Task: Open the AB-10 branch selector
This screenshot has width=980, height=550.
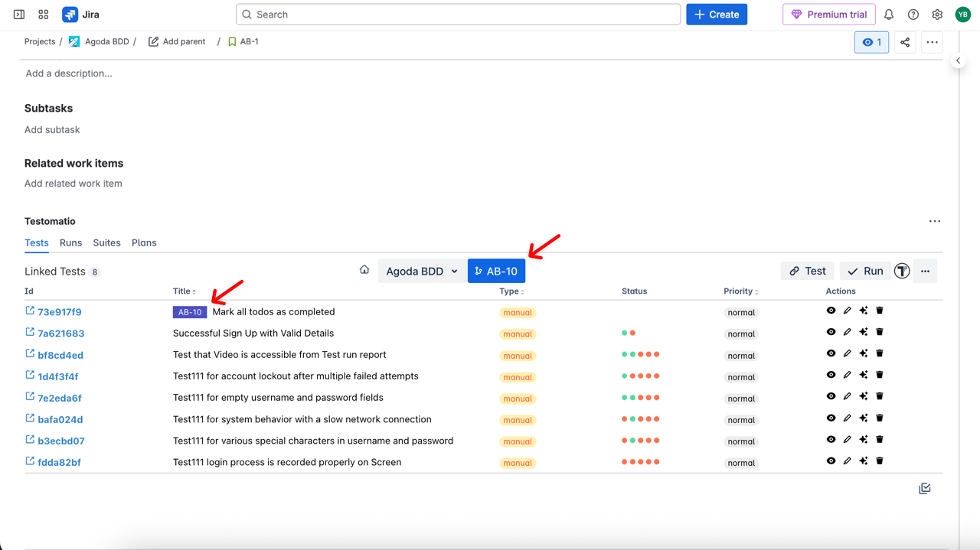Action: pos(496,271)
